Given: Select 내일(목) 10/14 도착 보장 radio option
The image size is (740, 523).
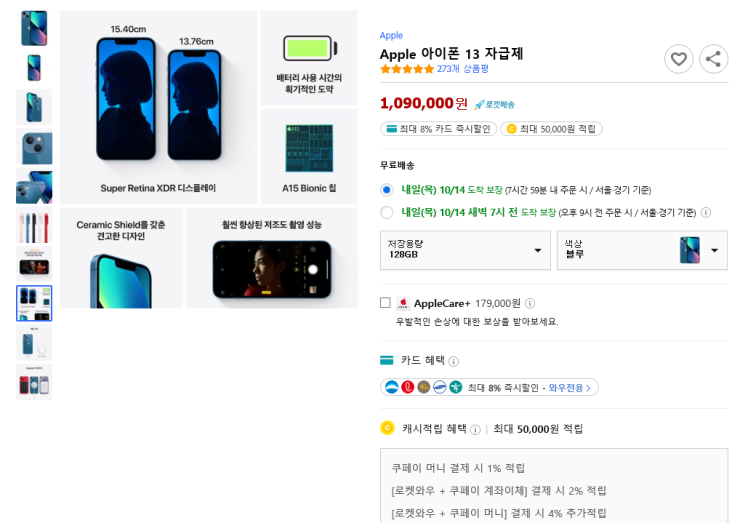Looking at the screenshot, I should tap(387, 190).
